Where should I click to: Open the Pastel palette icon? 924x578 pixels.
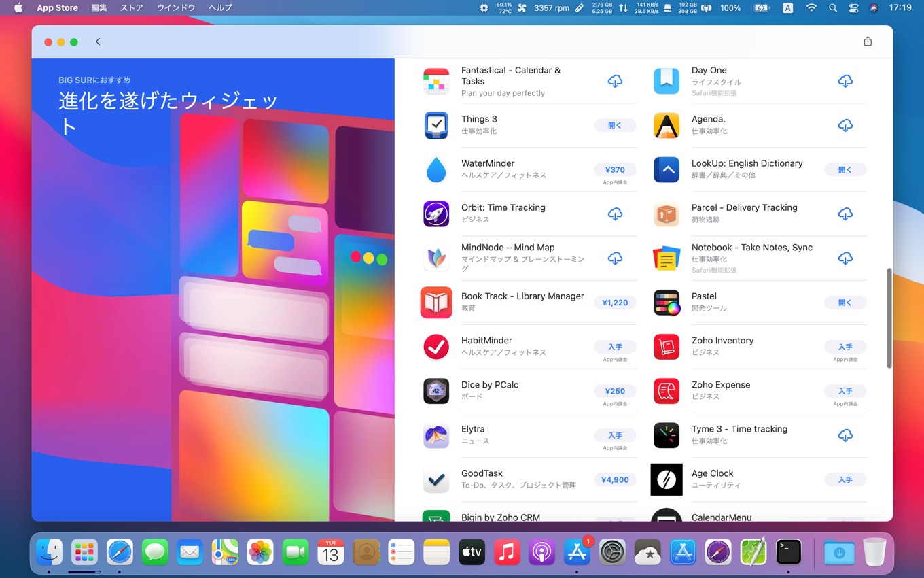667,302
